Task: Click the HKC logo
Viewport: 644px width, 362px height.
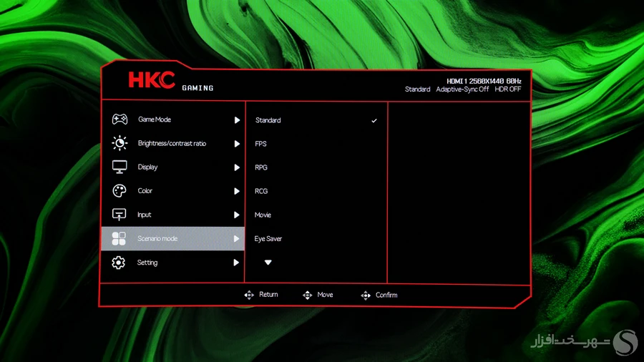Action: pyautogui.click(x=152, y=79)
